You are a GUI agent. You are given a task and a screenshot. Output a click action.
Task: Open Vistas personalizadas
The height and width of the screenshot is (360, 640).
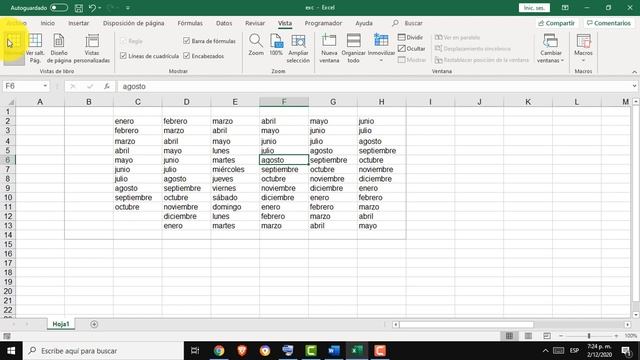point(92,48)
